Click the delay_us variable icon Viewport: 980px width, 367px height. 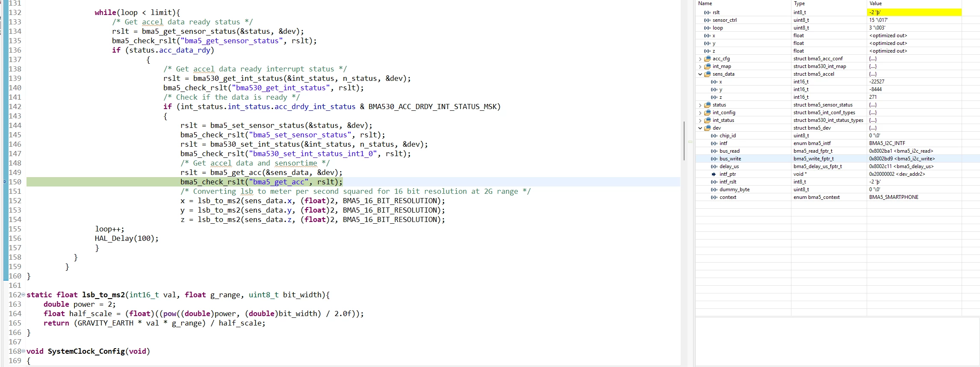tap(714, 166)
